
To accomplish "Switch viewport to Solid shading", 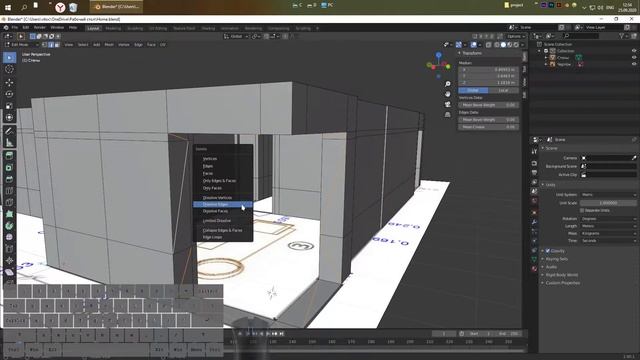I will point(503,45).
